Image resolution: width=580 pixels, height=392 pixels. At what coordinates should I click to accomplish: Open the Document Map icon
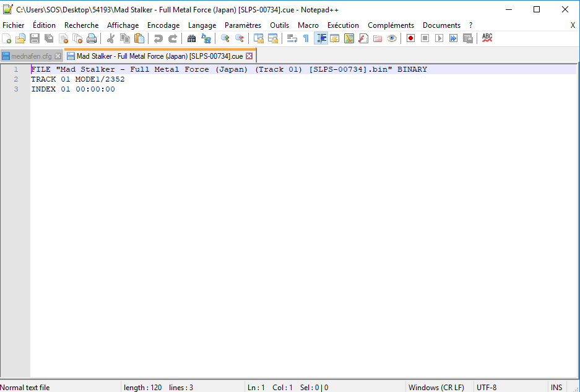pyautogui.click(x=349, y=38)
